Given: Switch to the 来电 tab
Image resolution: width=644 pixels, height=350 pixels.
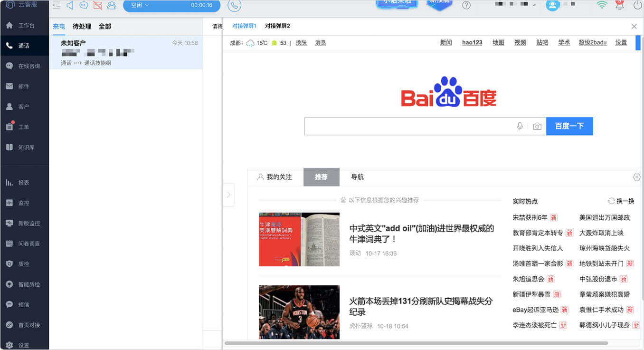Looking at the screenshot, I should point(59,26).
